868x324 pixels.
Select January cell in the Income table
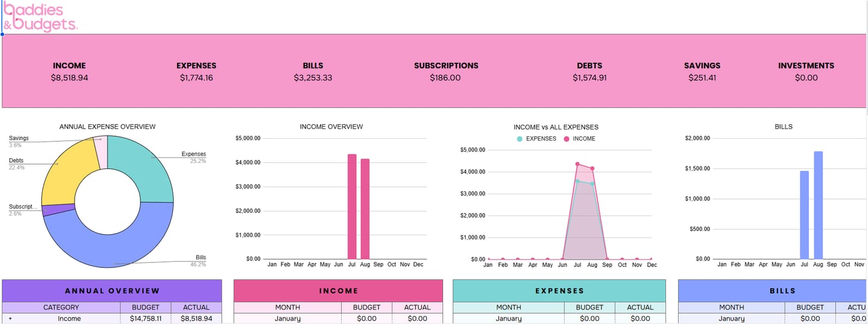click(x=288, y=319)
